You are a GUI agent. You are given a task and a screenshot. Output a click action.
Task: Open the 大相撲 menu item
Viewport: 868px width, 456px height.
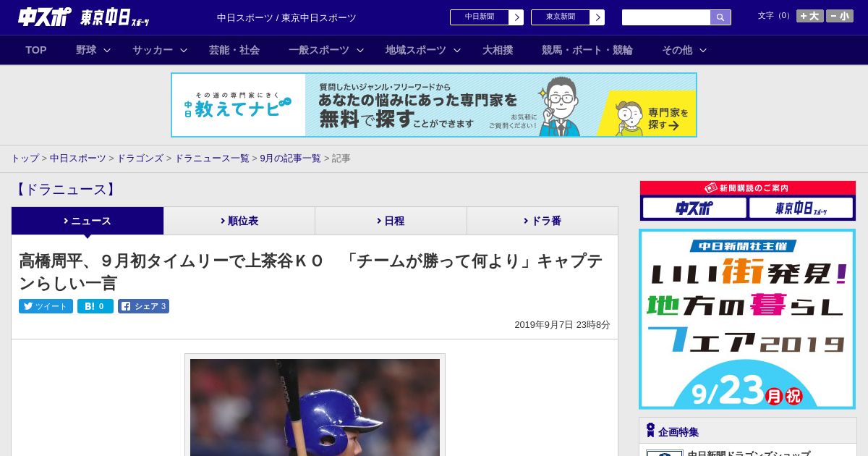(498, 50)
